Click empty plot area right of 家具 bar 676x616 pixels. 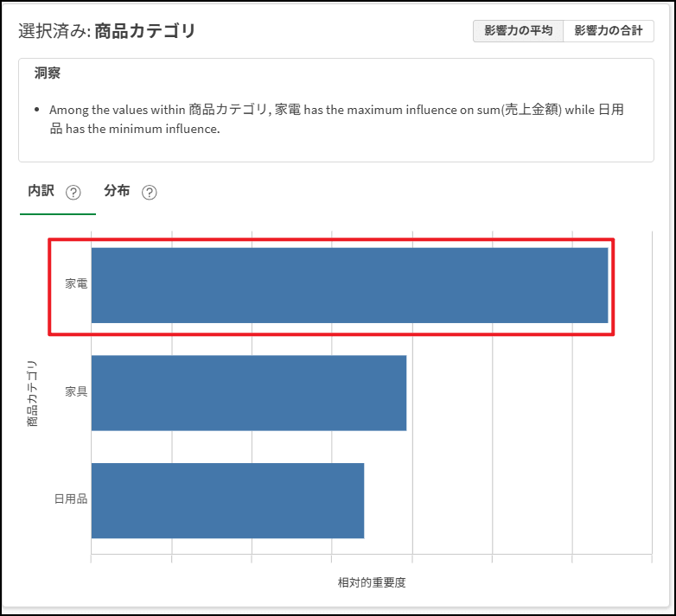pyautogui.click(x=527, y=392)
